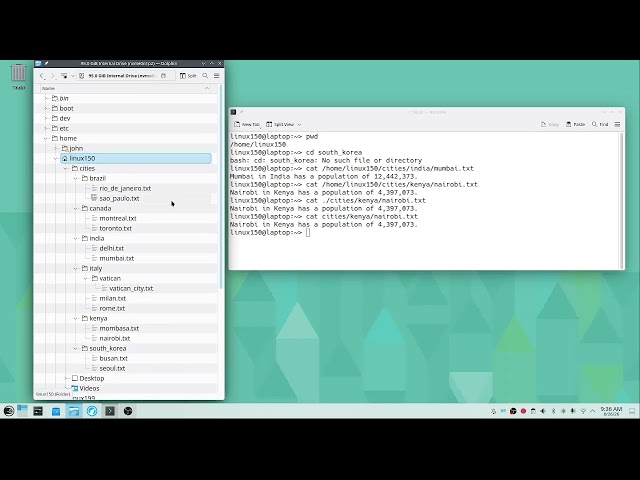640x480 pixels.
Task: Open Split View dropdown arrow in Konsole
Action: tap(299, 124)
